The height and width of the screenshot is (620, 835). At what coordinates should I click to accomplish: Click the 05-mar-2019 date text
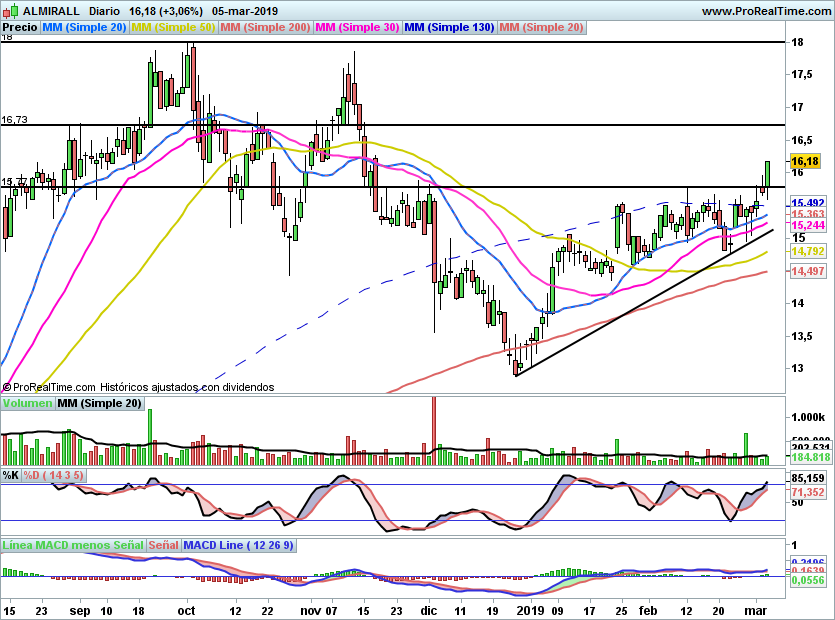coord(244,11)
